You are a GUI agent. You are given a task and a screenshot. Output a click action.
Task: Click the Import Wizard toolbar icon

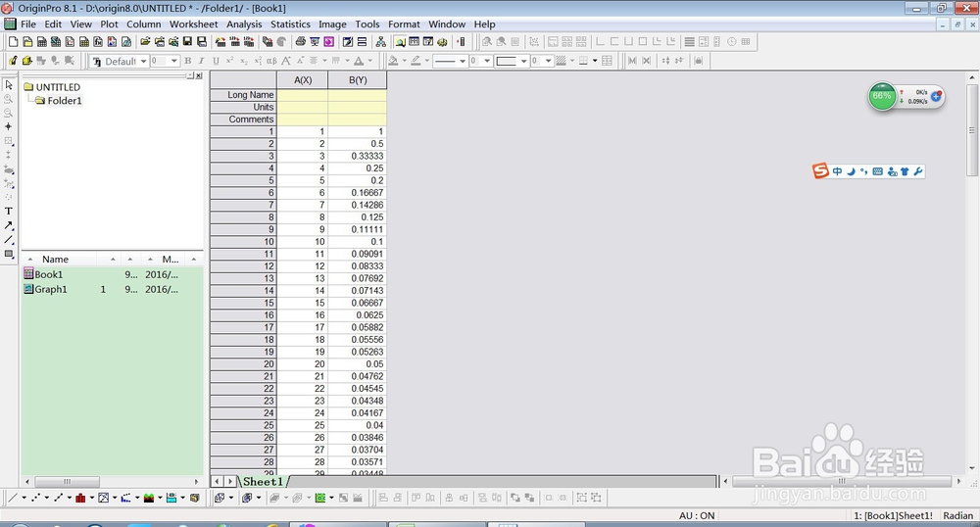pyautogui.click(x=220, y=42)
